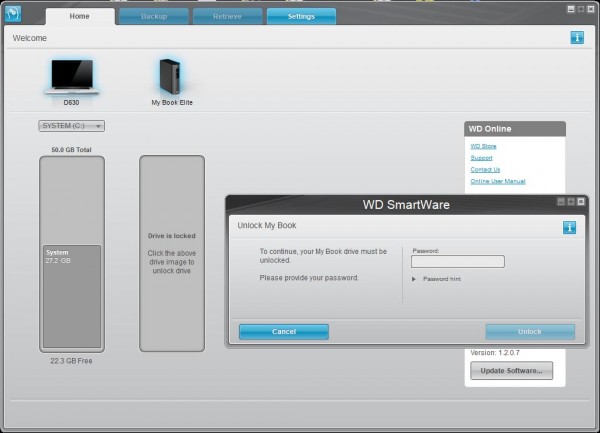The image size is (600, 433).
Task: Click the WD Online panel header
Action: (x=515, y=129)
